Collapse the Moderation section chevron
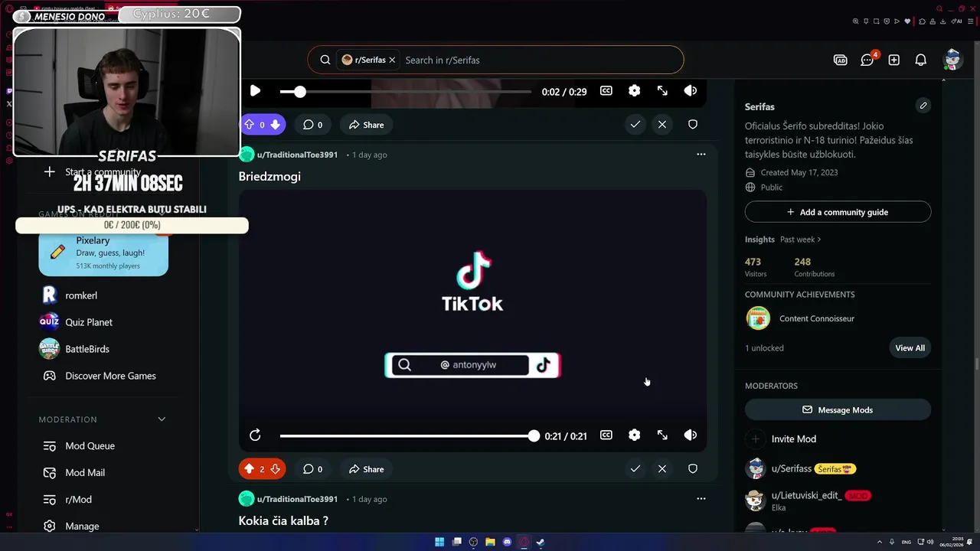Screen dimensions: 980x551 (162, 419)
